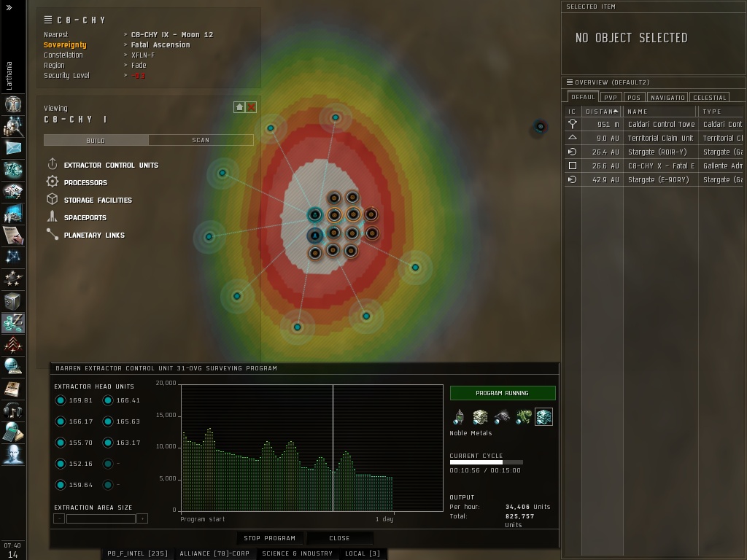Image resolution: width=747 pixels, height=560 pixels.
Task: Expand the Neocom with double-chevron
Action: click(9, 7)
